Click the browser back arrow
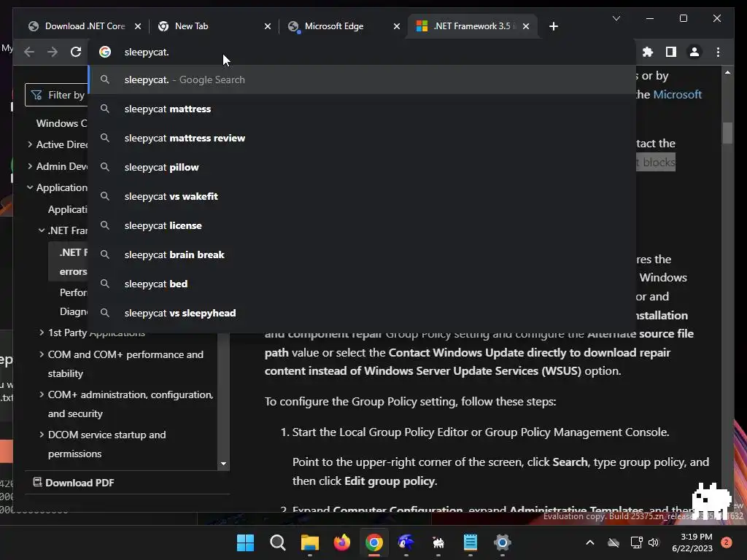Viewport: 747px width, 560px height. coord(29,52)
